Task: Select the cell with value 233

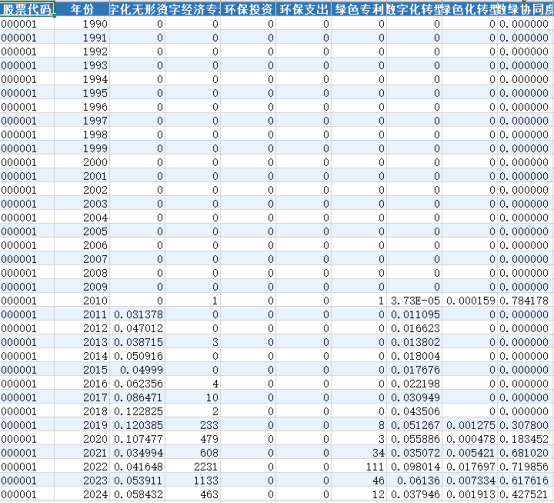Action: 193,425
